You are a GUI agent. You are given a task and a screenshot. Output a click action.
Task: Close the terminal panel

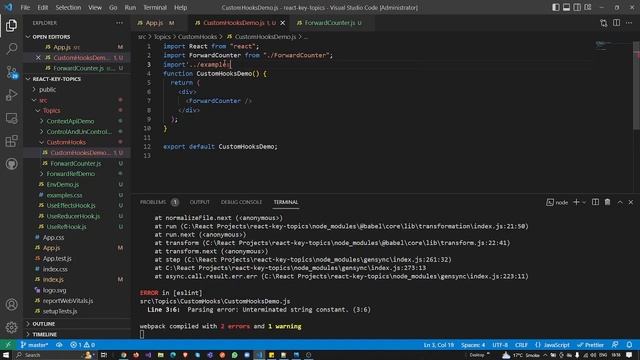(x=631, y=202)
